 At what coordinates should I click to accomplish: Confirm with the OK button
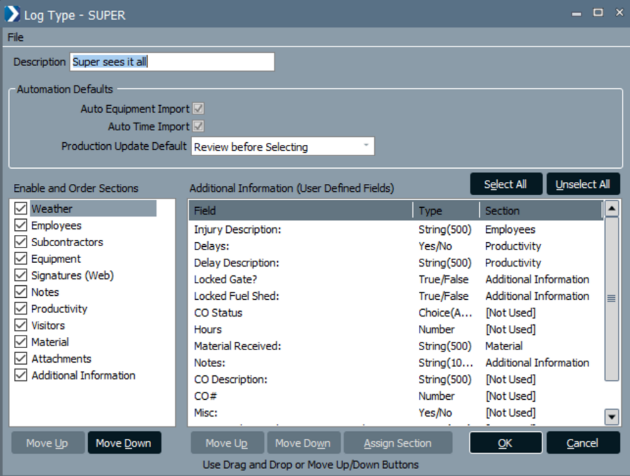pyautogui.click(x=506, y=443)
